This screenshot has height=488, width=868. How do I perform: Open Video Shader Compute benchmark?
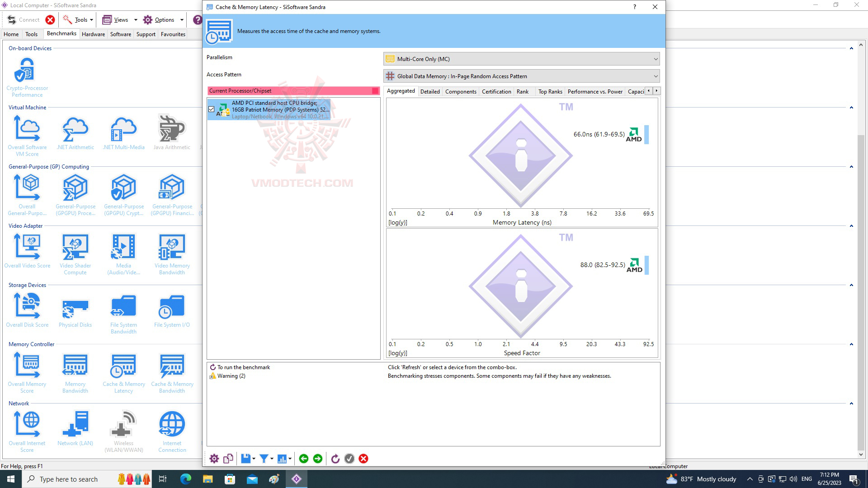[x=75, y=254]
